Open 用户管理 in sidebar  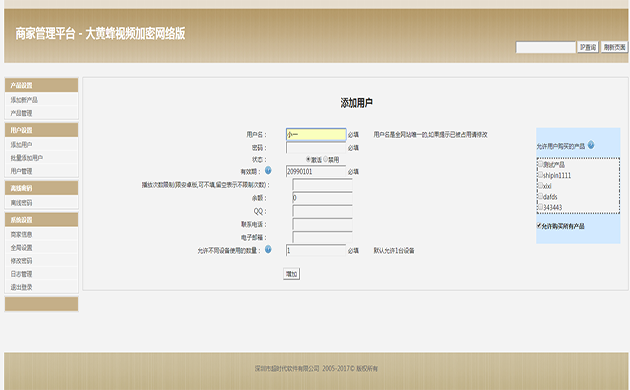21,171
